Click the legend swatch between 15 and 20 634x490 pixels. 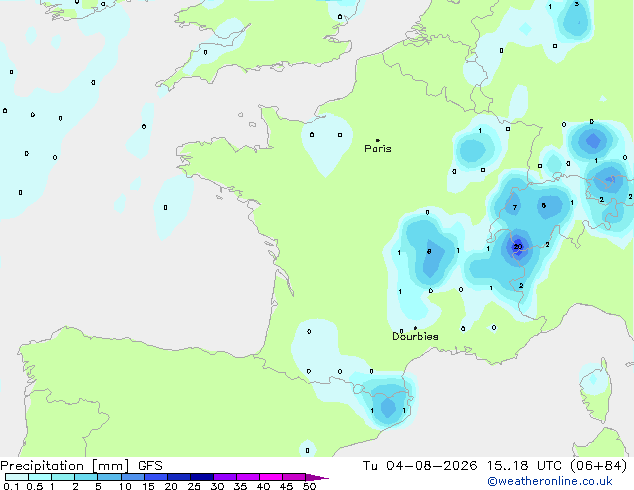(x=156, y=477)
